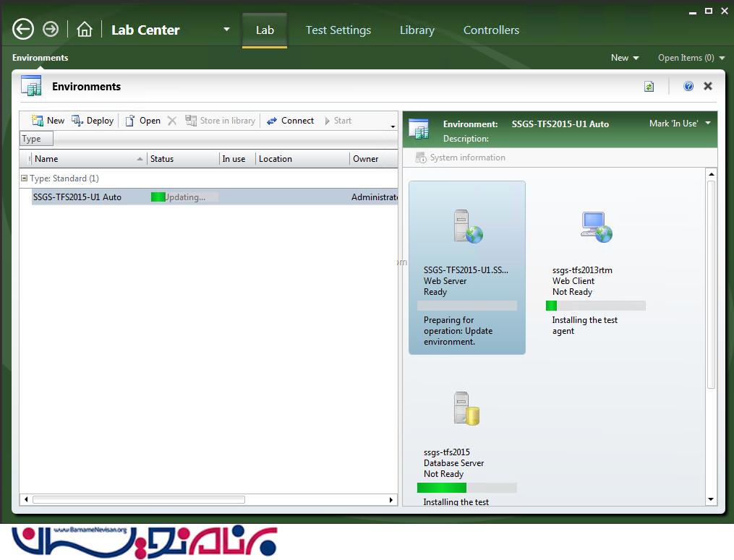Expand the Lab Center dropdown arrow
The height and width of the screenshot is (560, 734).
coord(226,30)
